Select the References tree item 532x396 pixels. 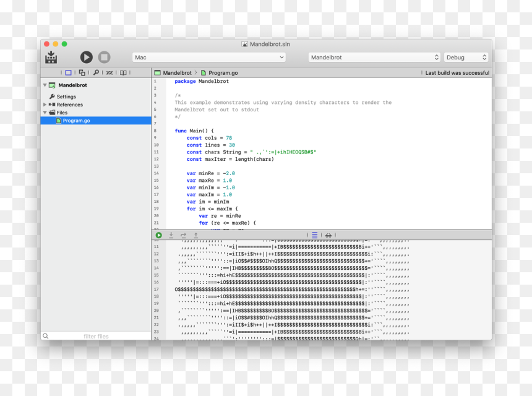(x=69, y=105)
